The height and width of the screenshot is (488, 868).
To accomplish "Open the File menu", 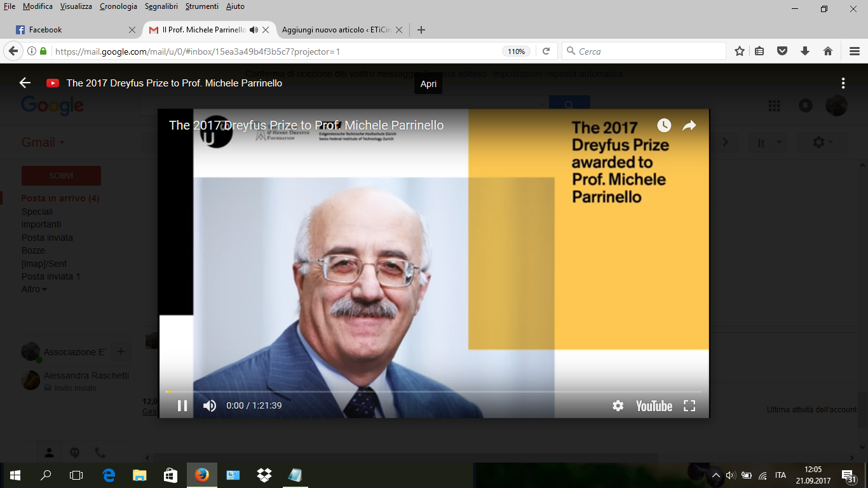I will (x=10, y=6).
